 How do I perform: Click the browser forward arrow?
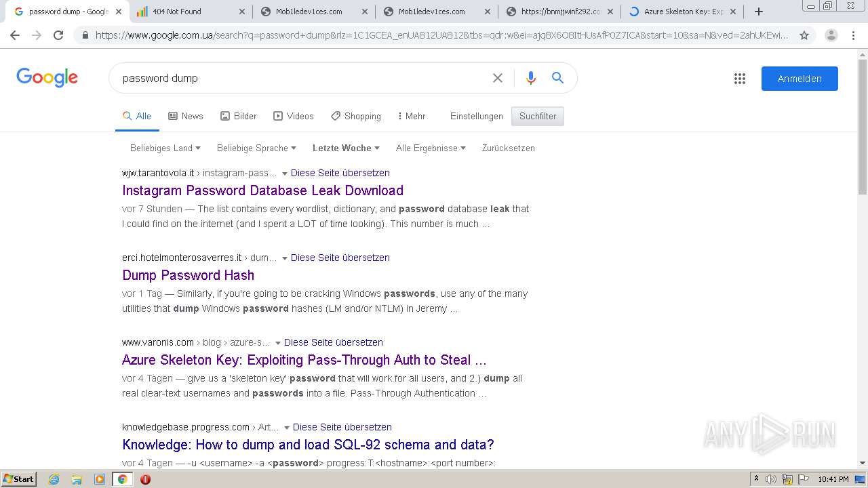point(37,35)
